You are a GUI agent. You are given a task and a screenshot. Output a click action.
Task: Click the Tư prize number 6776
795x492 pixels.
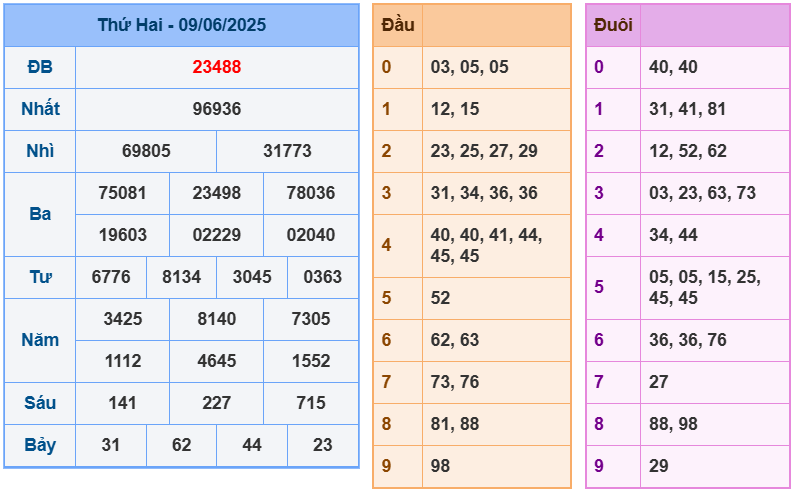click(x=111, y=277)
